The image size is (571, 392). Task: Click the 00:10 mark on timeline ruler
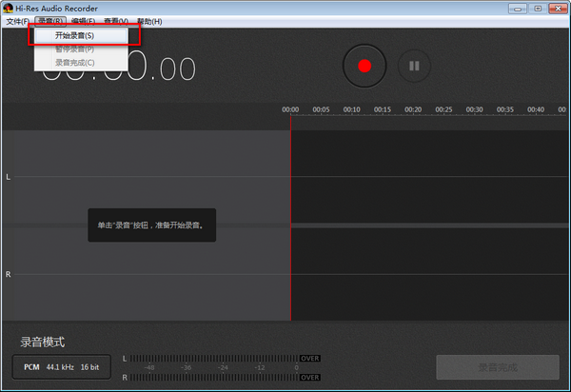tap(352, 109)
